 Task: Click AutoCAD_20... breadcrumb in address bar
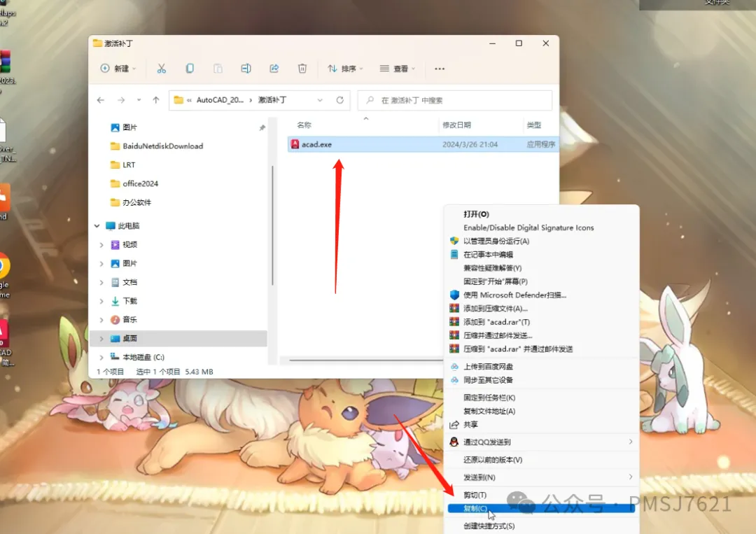(x=220, y=100)
